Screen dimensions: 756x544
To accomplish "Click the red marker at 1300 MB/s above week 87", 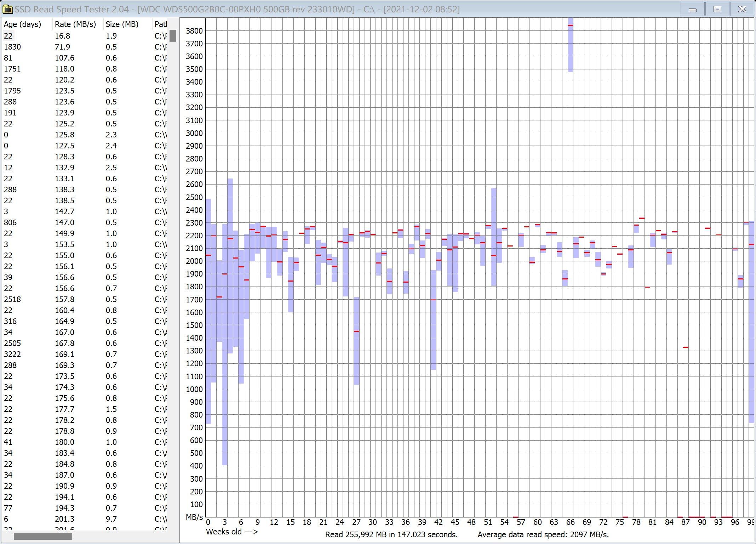I will pos(686,347).
